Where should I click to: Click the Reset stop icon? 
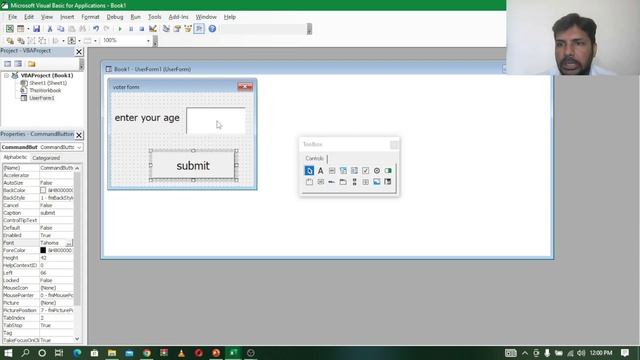click(x=142, y=29)
